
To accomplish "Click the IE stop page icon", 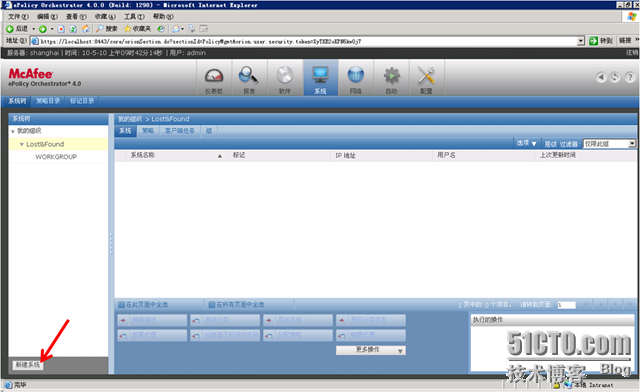I will click(61, 29).
